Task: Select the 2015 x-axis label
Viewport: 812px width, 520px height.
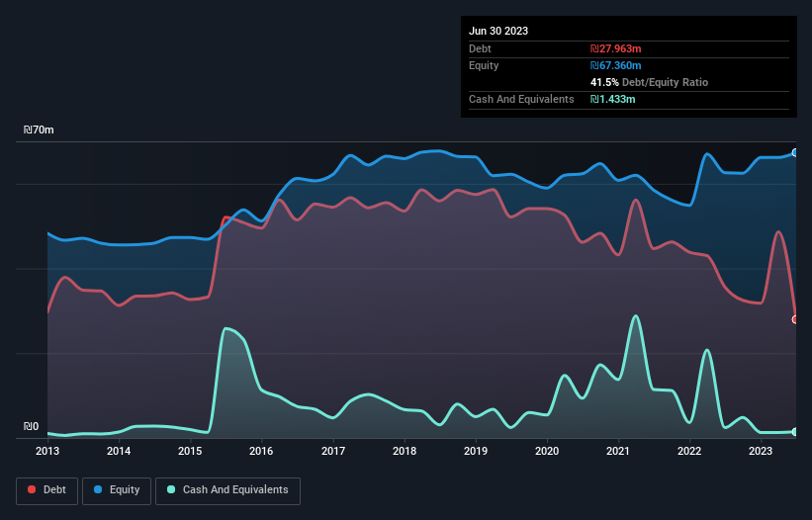Action: pos(190,451)
